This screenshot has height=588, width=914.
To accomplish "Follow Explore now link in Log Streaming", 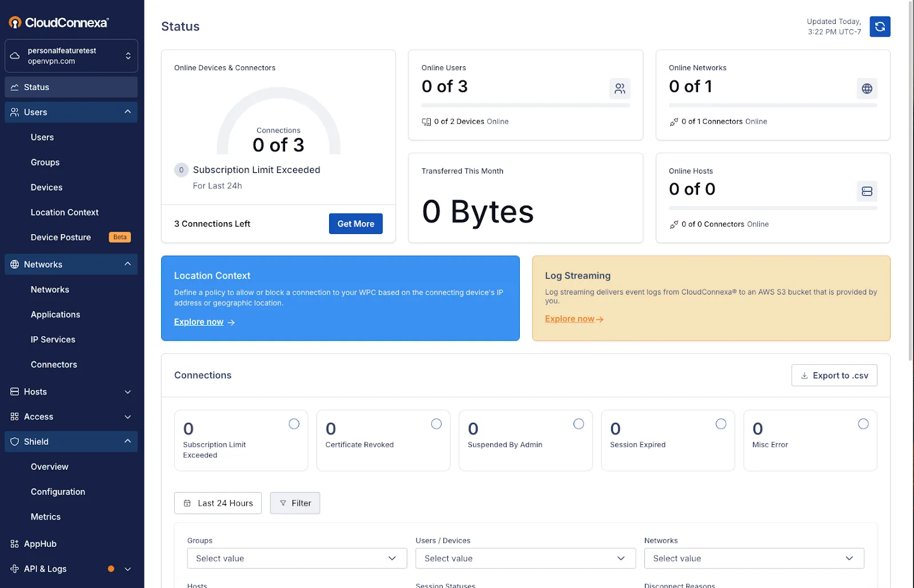I will click(570, 319).
